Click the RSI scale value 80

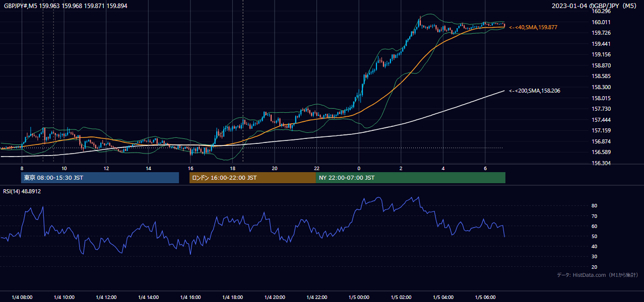pos(595,206)
